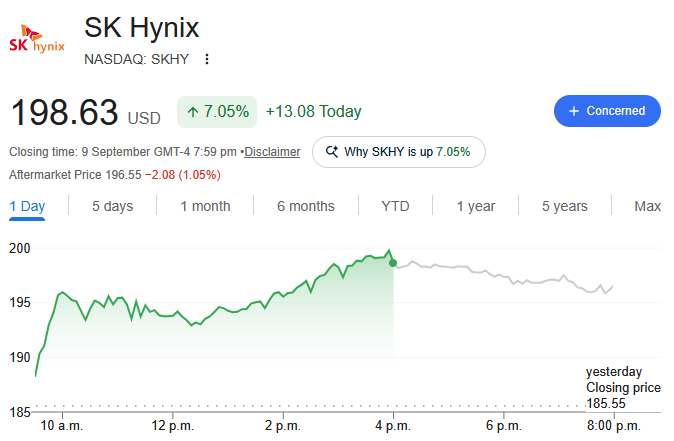The image size is (674, 441).
Task: Click the 12 p.m. time axis label
Action: [x=172, y=426]
